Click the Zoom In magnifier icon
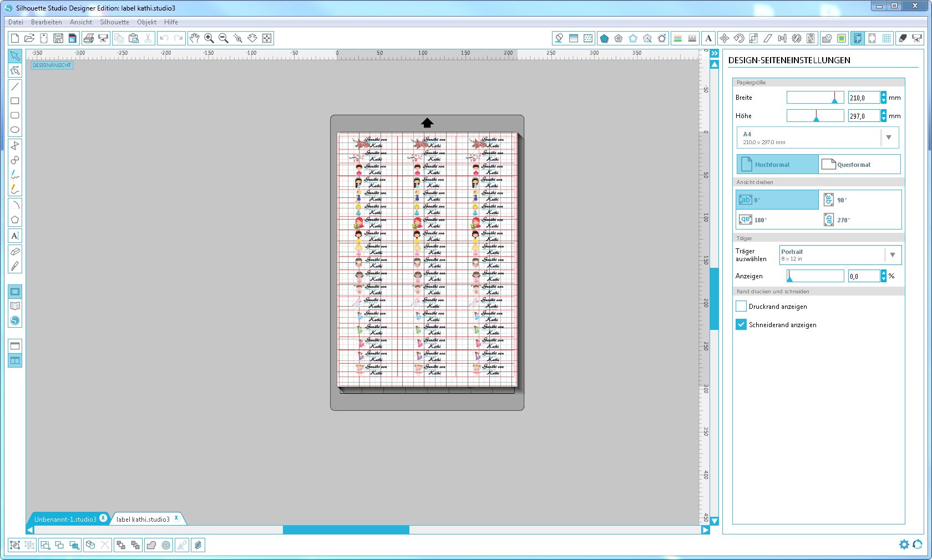Image resolution: width=932 pixels, height=560 pixels. [209, 38]
